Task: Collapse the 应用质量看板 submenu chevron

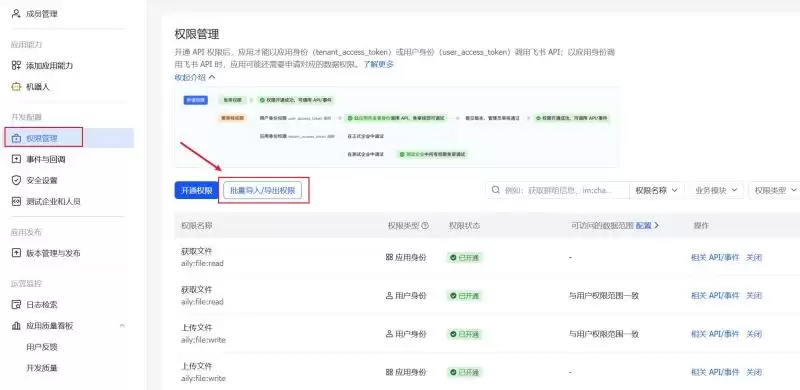Action: point(122,326)
